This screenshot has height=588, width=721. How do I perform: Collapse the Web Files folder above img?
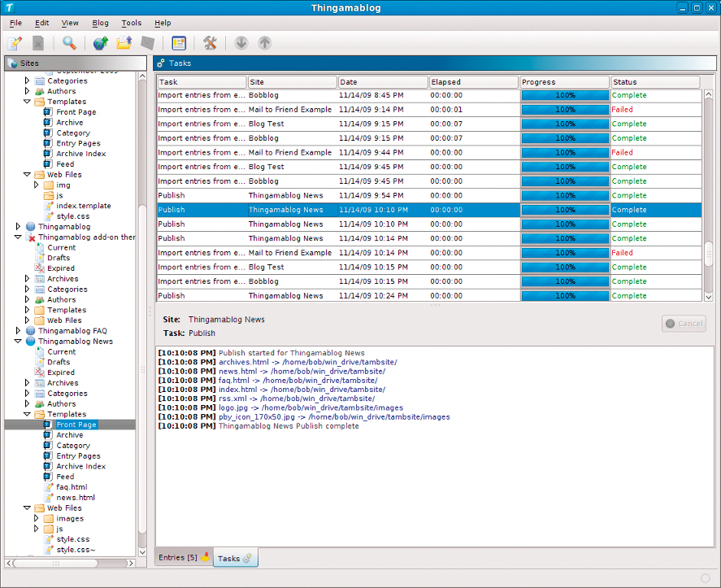27,174
